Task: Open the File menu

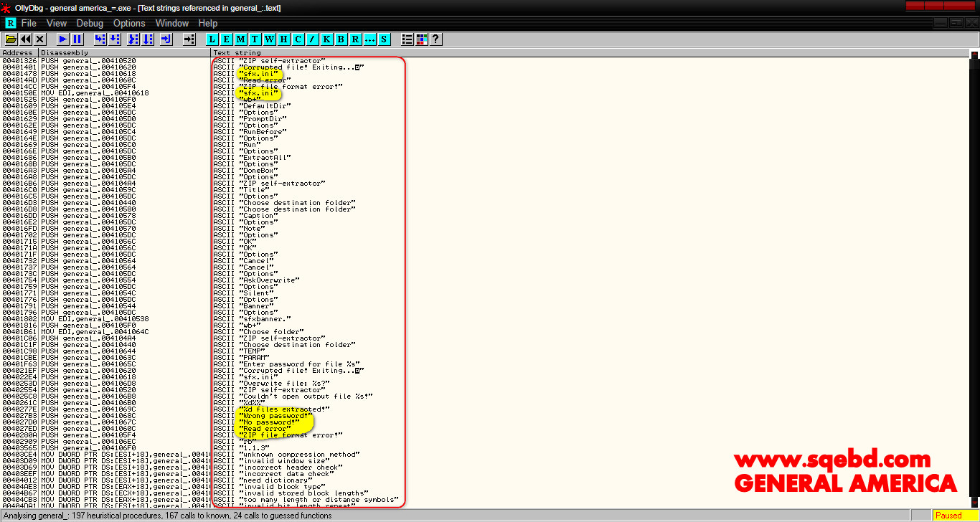Action: 29,23
